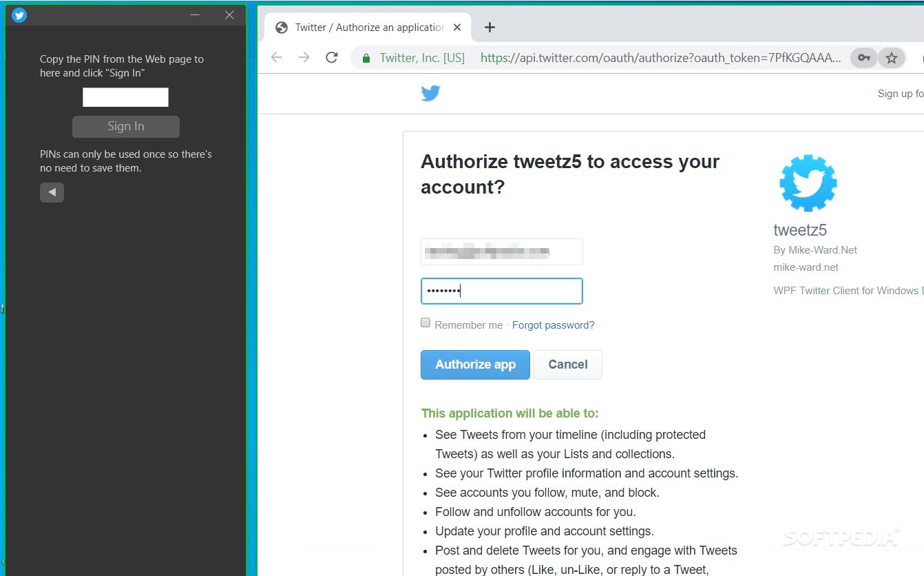The image size is (924, 576).
Task: Click the By Mike-Ward.Net developer text
Action: click(815, 250)
